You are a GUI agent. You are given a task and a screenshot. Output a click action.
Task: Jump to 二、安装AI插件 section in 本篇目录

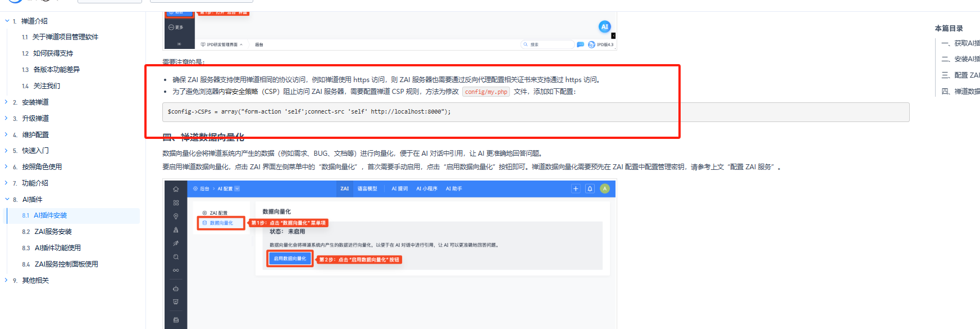tap(961, 59)
